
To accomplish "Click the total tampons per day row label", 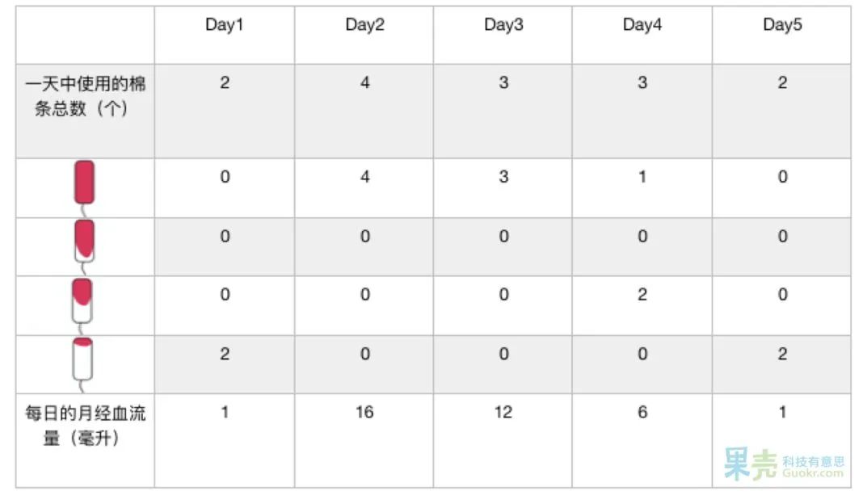I will tap(85, 96).
